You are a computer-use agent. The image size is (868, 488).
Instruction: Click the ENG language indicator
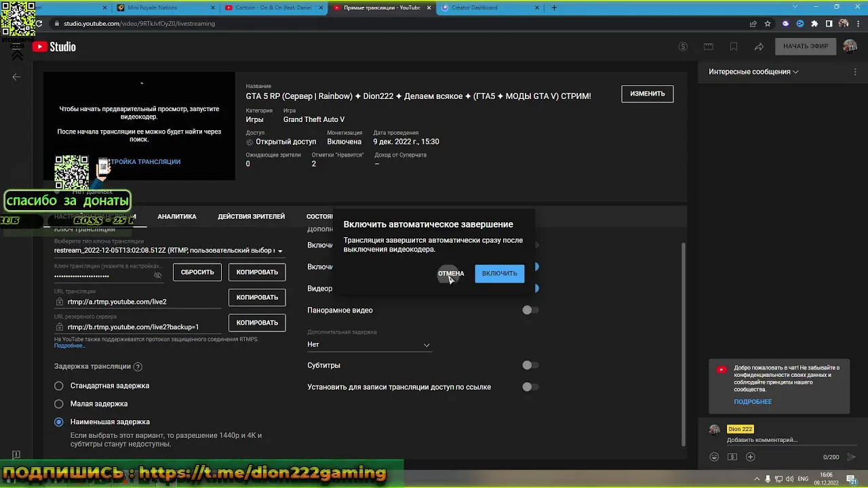803,479
